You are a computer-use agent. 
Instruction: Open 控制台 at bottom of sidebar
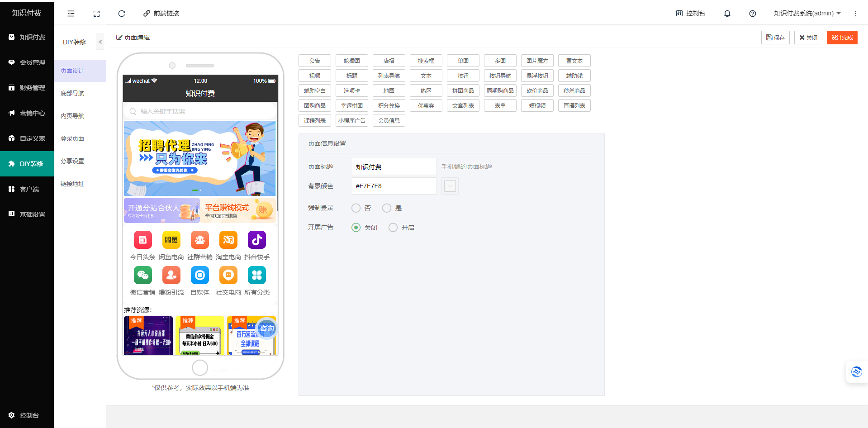(x=27, y=415)
